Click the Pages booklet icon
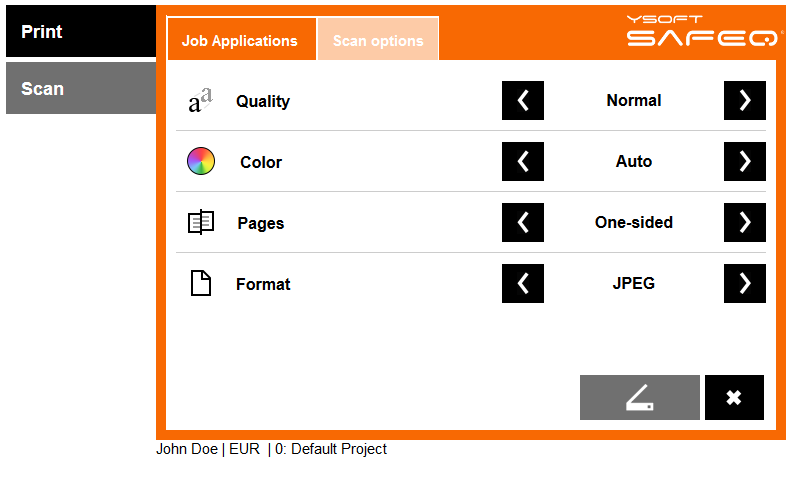Viewport: 799px width, 481px height. click(x=201, y=222)
